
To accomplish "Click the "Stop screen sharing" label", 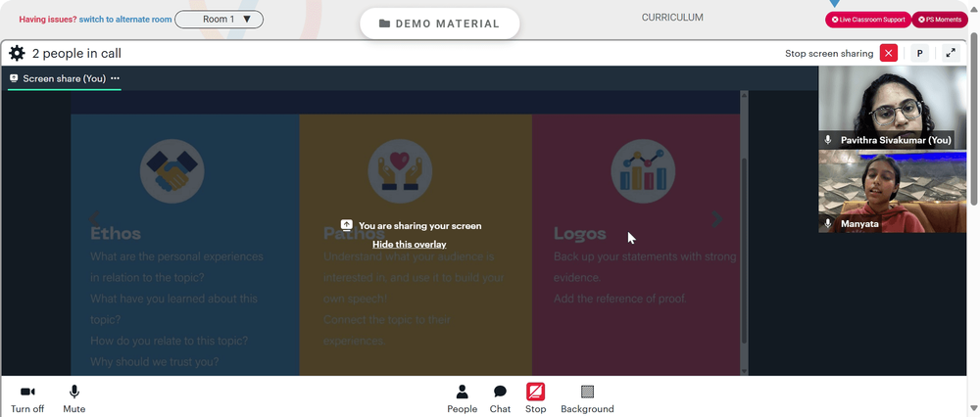I will tap(829, 54).
